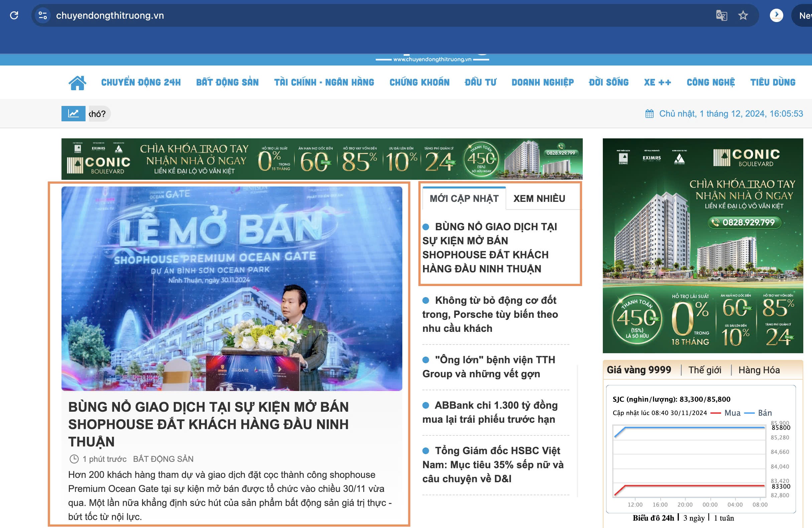Select 1 tuần chart range
Image resolution: width=812 pixels, height=528 pixels.
click(724, 518)
